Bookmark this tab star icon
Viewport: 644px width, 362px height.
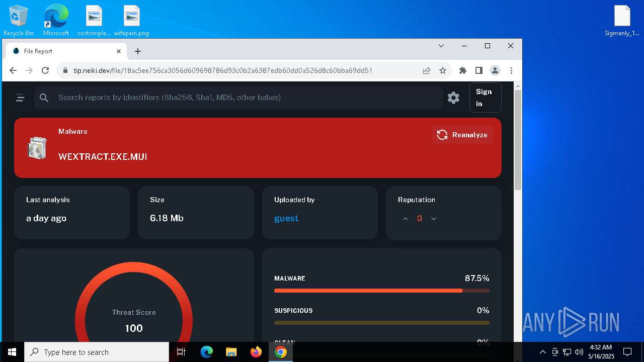443,71
